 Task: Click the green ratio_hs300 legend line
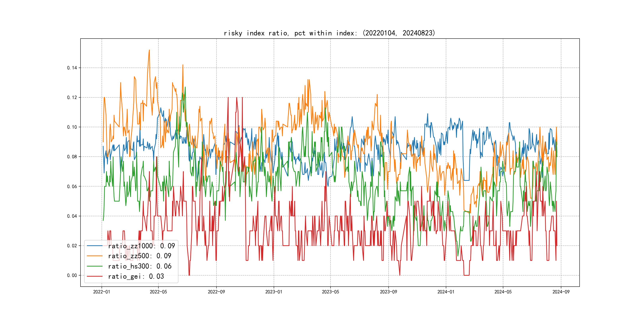[x=94, y=266]
